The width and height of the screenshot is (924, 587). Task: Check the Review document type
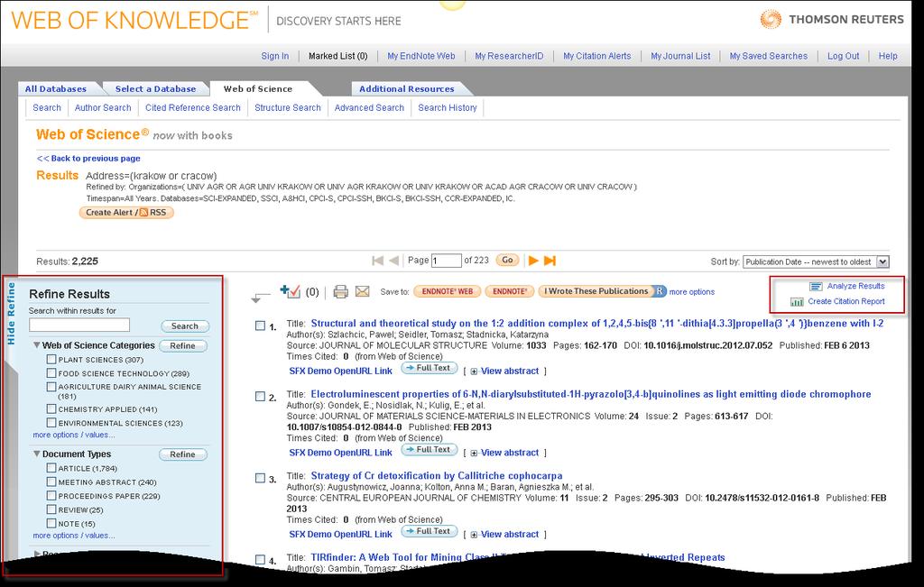(x=51, y=509)
